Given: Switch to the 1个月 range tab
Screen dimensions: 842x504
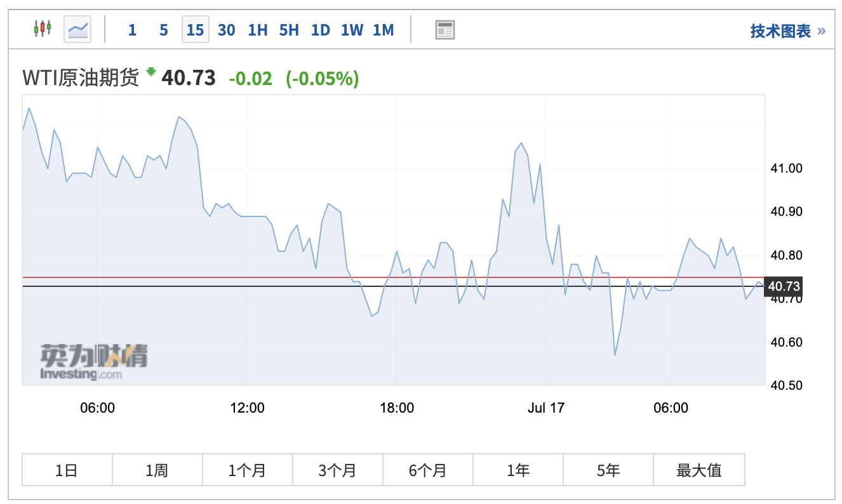Looking at the screenshot, I should 247,470.
